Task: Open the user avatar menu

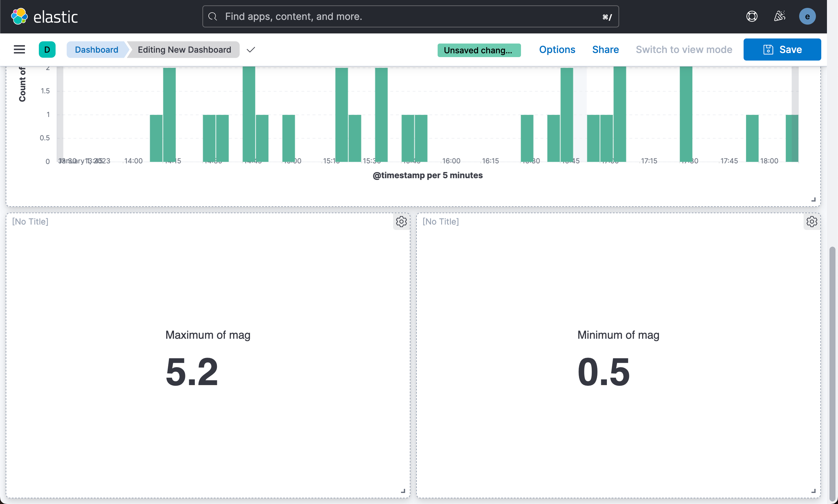Action: pyautogui.click(x=807, y=16)
